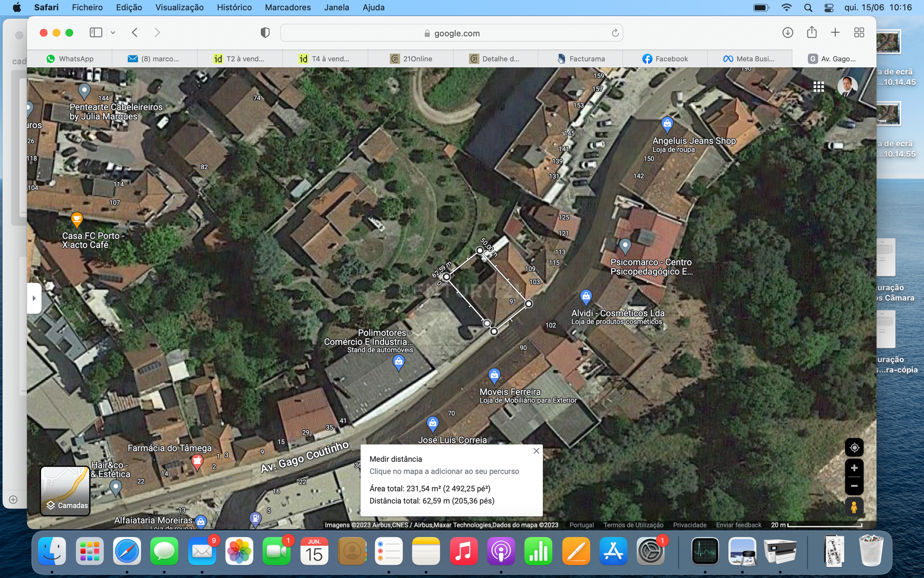Open the Hair&co & Estética pin
The height and width of the screenshot is (578, 924).
115,488
